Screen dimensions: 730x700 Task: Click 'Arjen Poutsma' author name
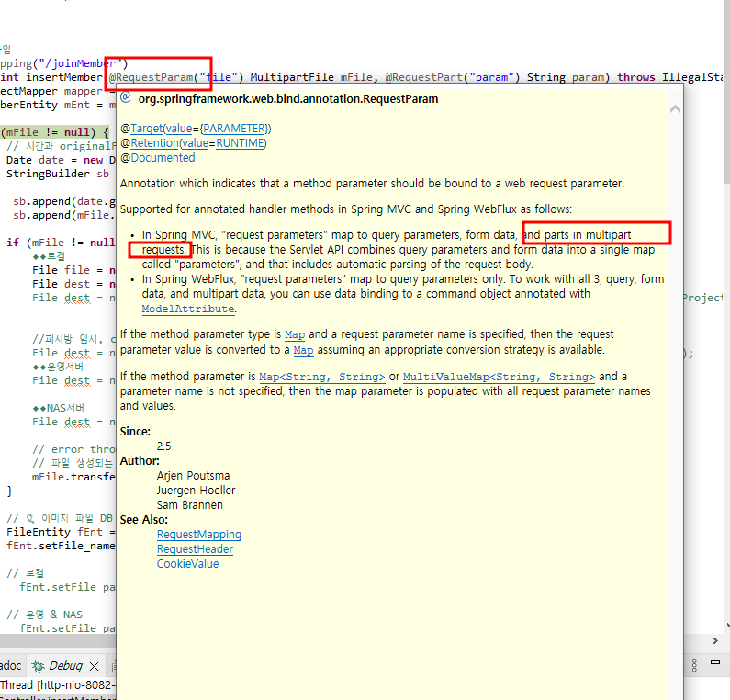coord(193,476)
